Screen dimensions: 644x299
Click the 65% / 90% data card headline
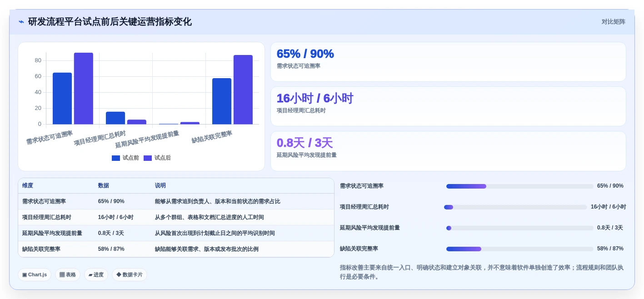[x=305, y=54]
